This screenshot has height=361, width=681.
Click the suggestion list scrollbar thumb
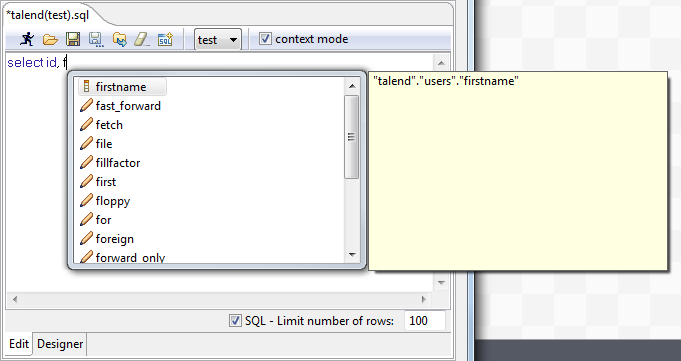(x=351, y=137)
